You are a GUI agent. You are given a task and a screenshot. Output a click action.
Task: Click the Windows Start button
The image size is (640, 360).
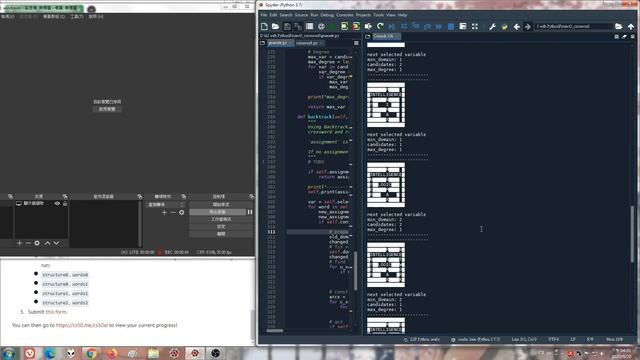pyautogui.click(x=9, y=353)
